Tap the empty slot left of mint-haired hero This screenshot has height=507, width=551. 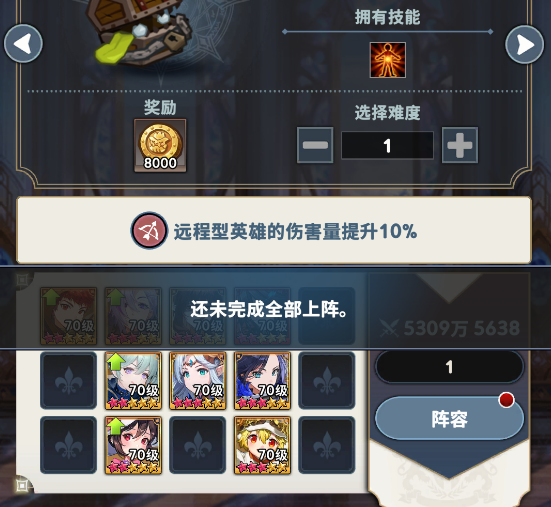[69, 381]
